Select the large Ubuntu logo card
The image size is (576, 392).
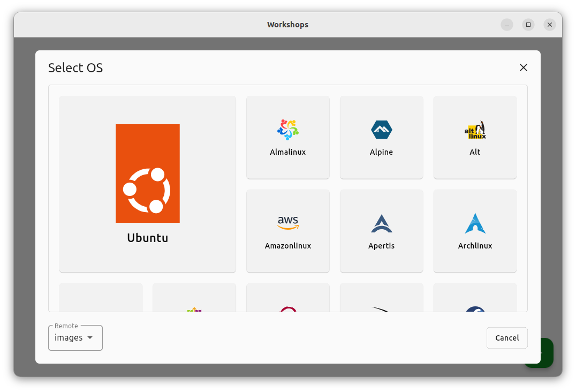pyautogui.click(x=147, y=184)
